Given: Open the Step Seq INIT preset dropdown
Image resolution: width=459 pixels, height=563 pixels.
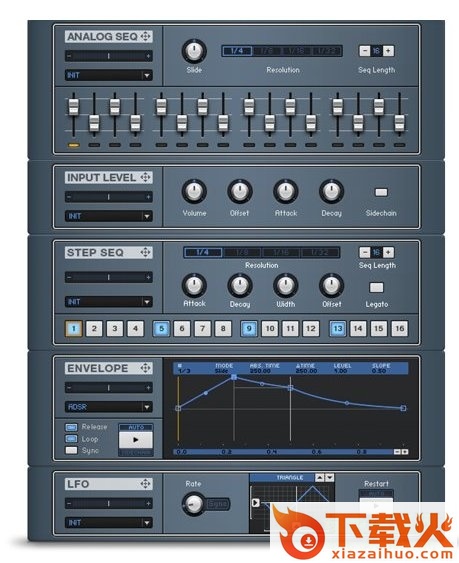Looking at the screenshot, I should click(x=108, y=301).
